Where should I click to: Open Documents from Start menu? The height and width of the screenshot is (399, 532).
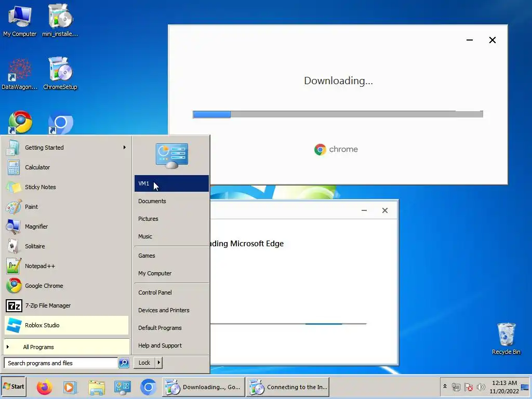(171, 201)
